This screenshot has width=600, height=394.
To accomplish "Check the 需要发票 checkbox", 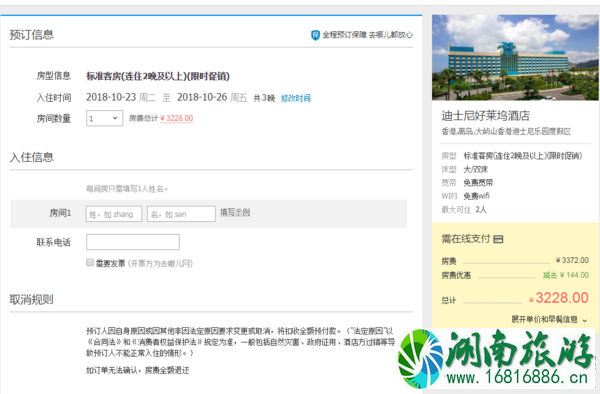I will point(90,262).
